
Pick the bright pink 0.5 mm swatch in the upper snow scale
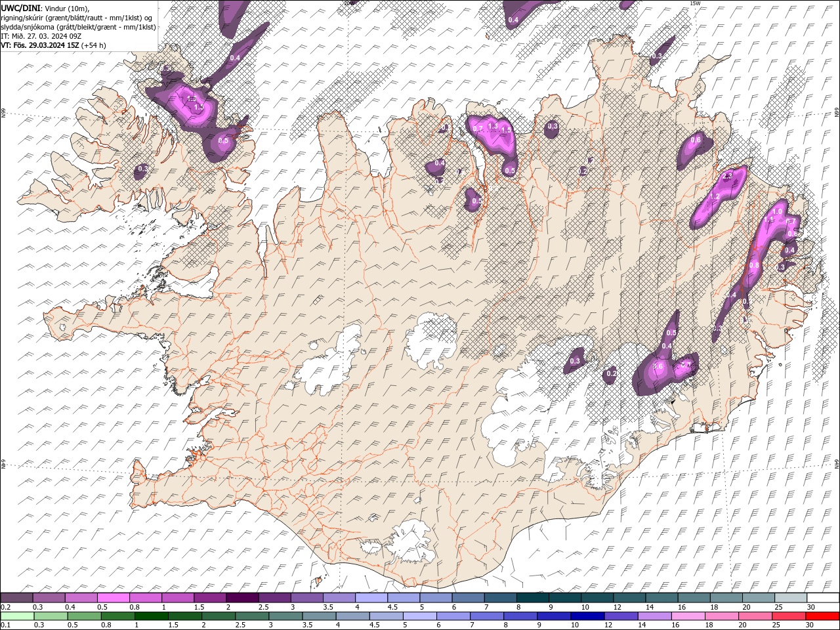click(113, 598)
